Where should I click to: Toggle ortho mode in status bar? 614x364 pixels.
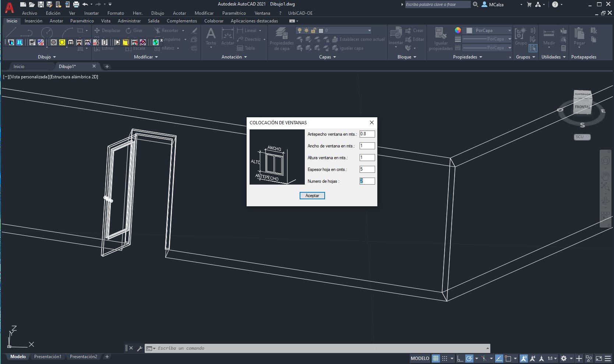[x=460, y=358]
